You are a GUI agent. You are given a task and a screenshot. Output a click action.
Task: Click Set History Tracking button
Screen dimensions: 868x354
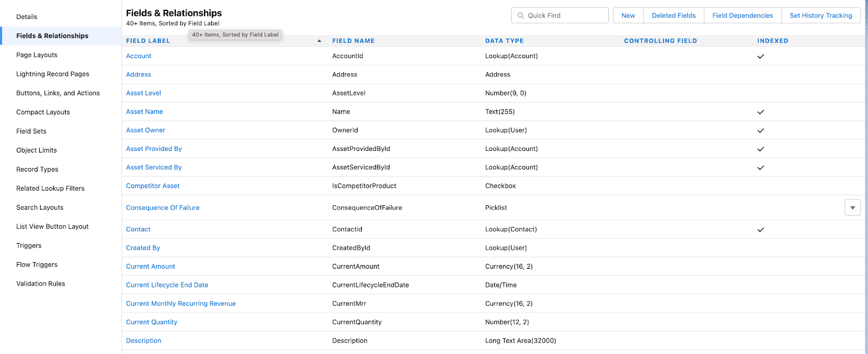point(821,15)
